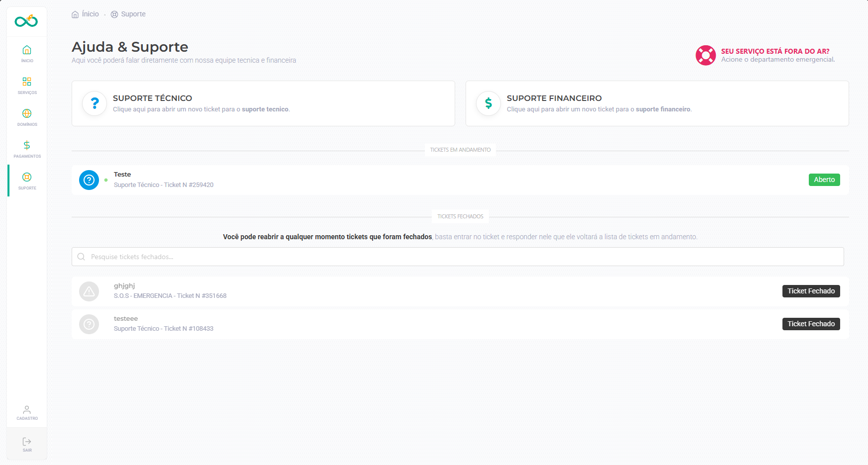The width and height of the screenshot is (868, 465).
Task: Click the blue question mark ticket icon
Action: coord(89,180)
